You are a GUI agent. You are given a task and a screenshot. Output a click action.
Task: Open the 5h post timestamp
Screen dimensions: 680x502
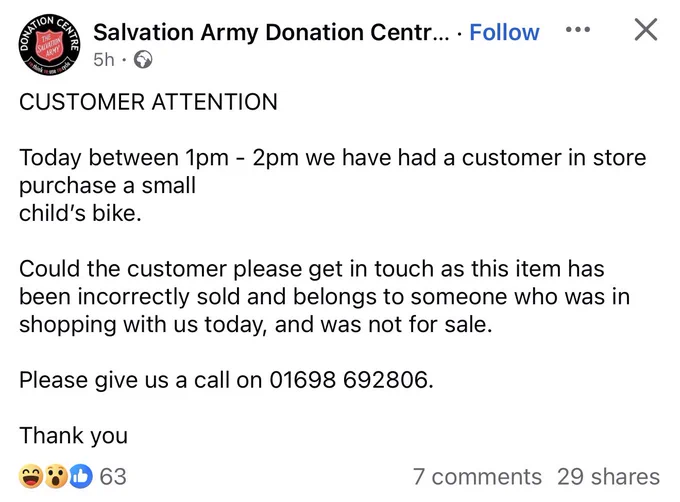coord(104,59)
